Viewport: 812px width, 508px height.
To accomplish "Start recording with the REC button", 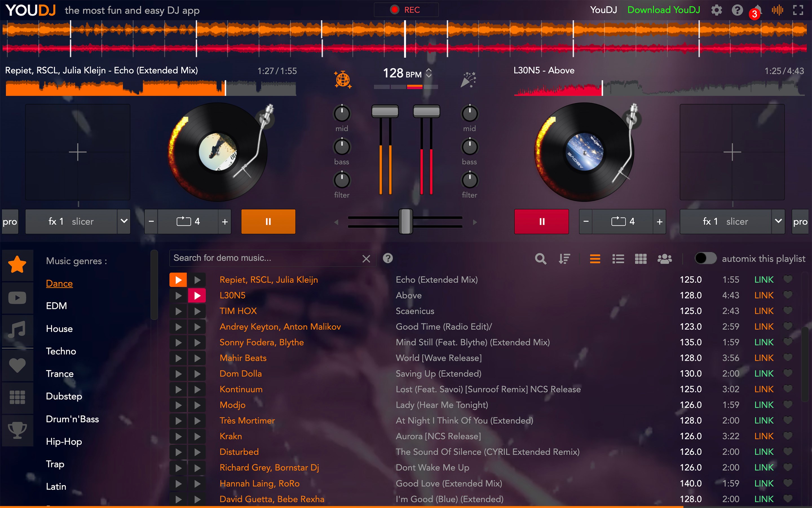I will click(406, 10).
